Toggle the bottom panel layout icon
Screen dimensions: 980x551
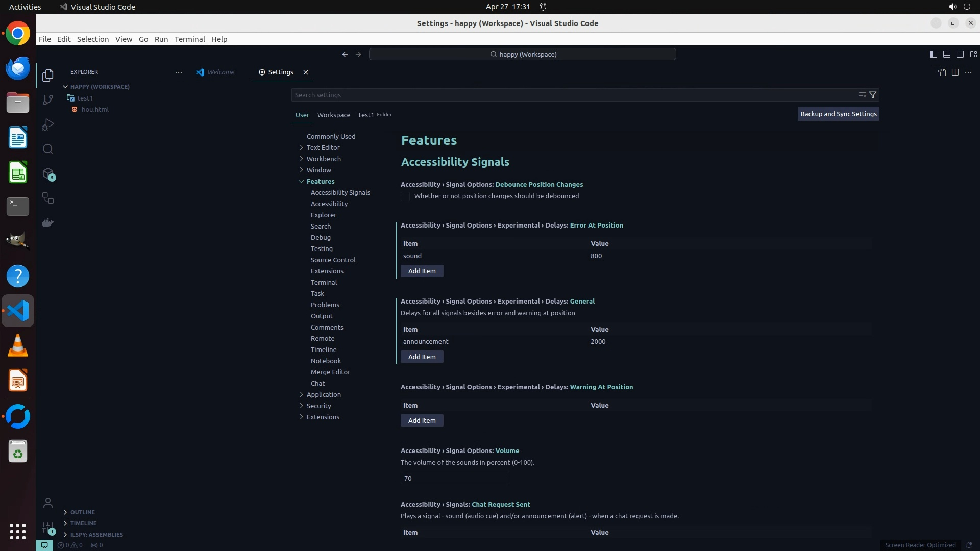946,54
